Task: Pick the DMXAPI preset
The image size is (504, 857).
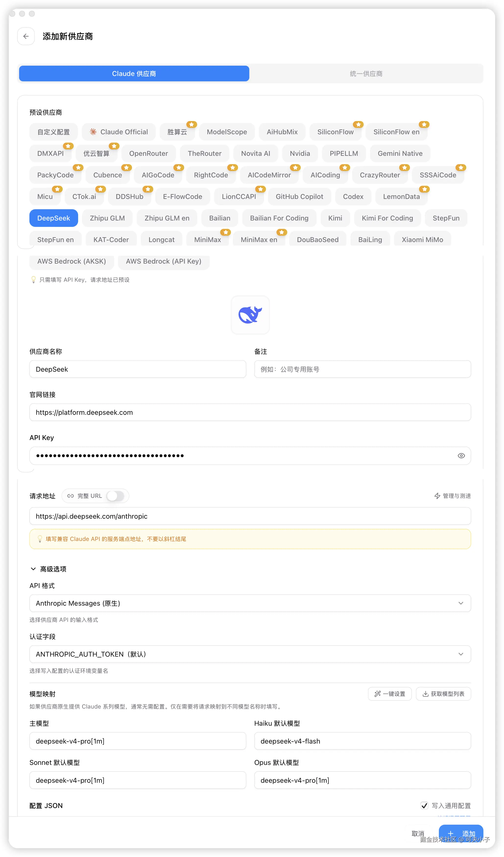Action: [x=50, y=153]
